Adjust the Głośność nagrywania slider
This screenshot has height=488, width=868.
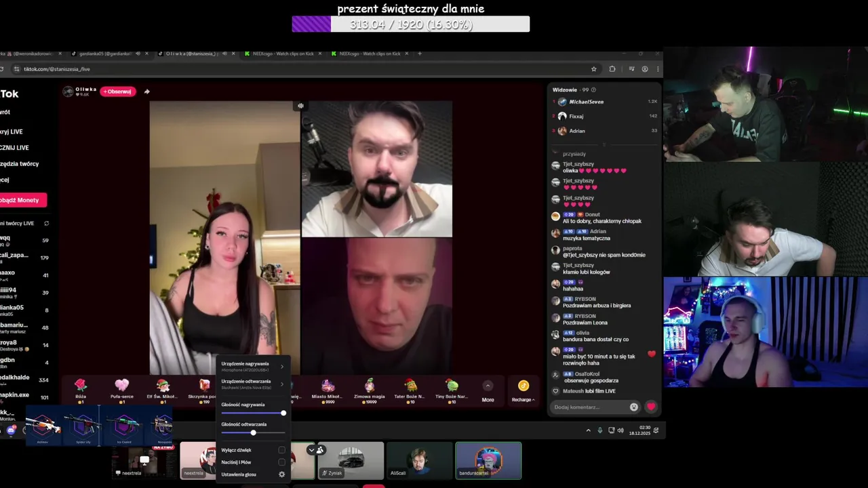[x=253, y=413]
